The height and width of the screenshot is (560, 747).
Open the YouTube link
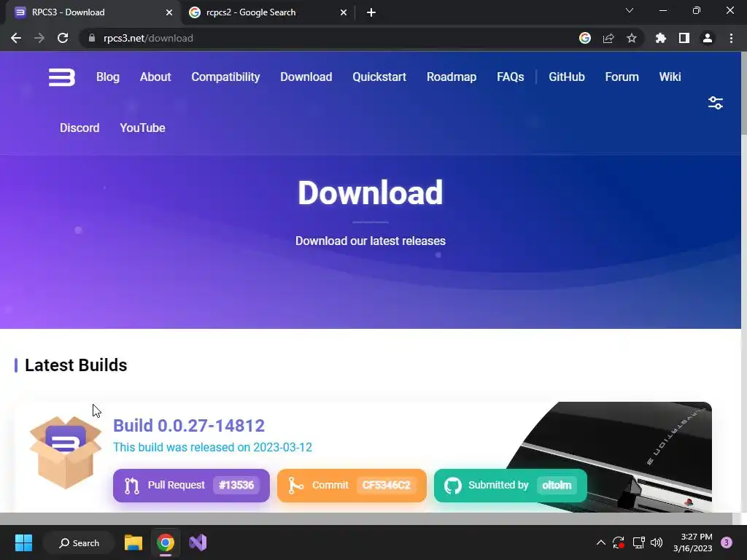tap(142, 128)
